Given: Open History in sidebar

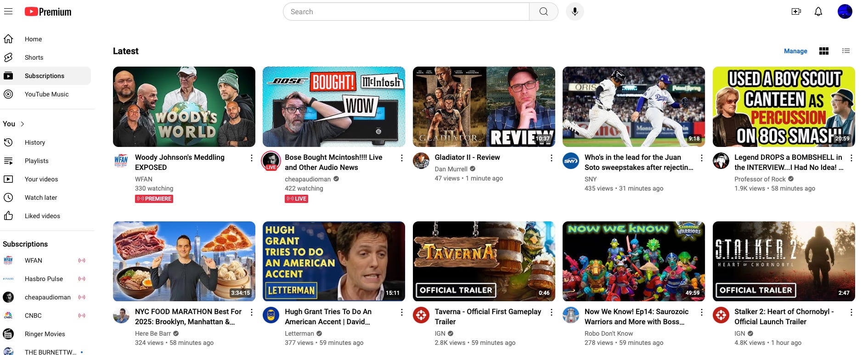Looking at the screenshot, I should point(45,142).
